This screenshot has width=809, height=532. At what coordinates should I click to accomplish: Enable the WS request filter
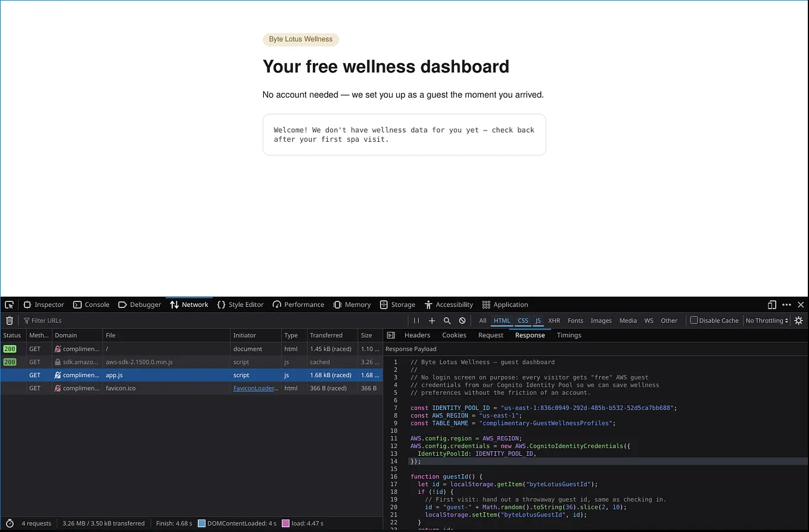649,321
